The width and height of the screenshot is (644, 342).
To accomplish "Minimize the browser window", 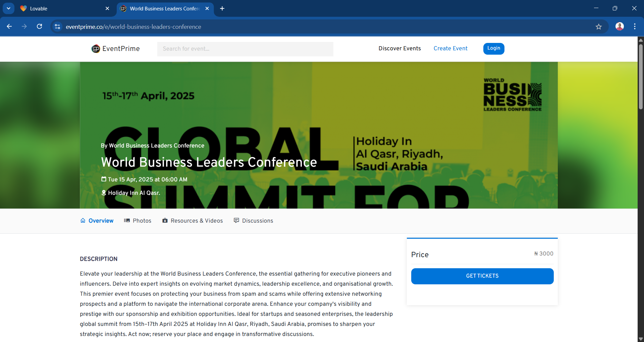I will (596, 8).
